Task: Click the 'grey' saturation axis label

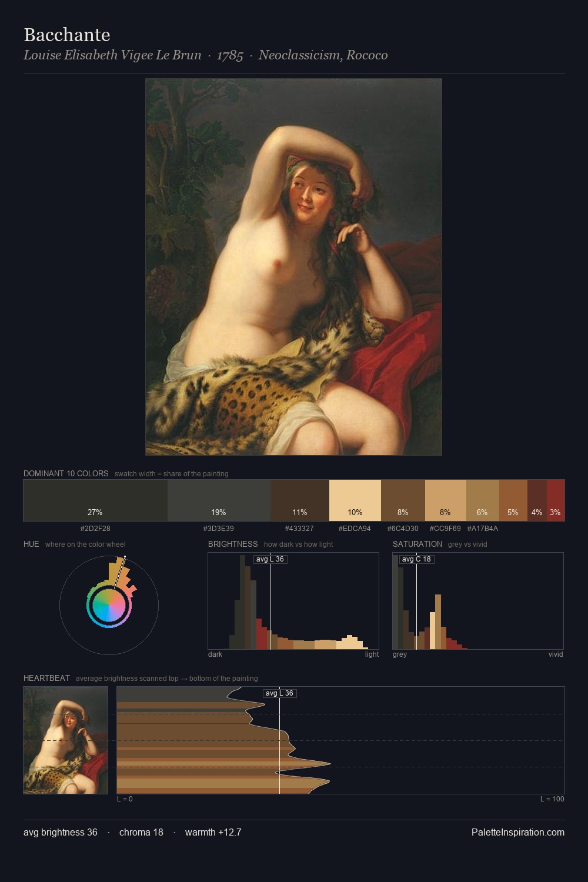Action: [x=400, y=654]
